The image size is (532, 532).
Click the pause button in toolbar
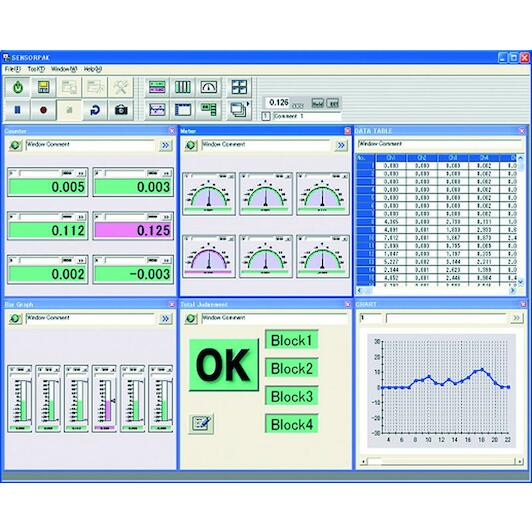click(x=18, y=110)
